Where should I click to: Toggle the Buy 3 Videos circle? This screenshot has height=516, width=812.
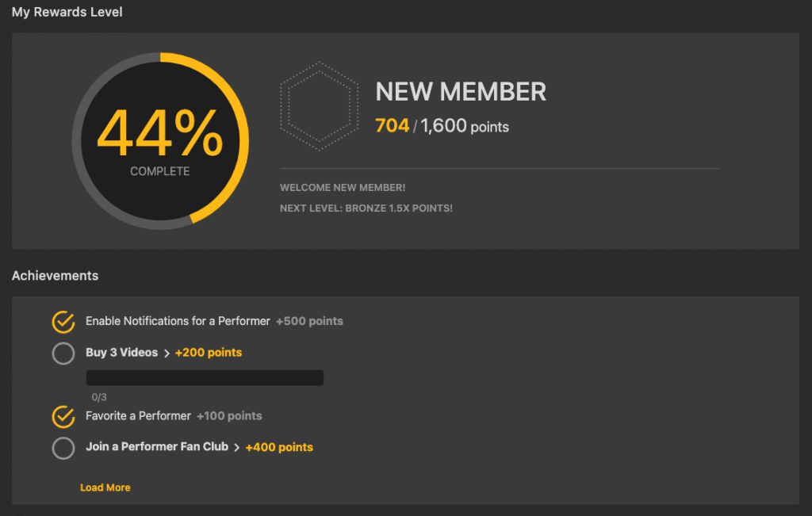63,353
